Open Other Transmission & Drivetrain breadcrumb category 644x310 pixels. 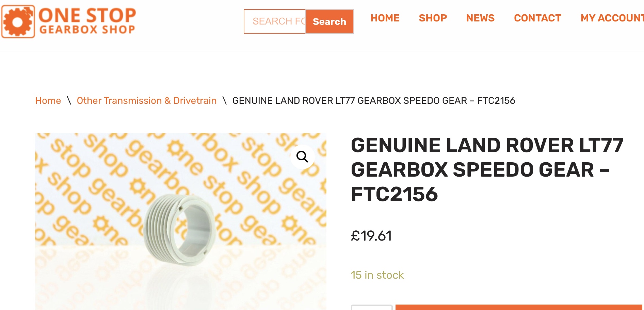point(147,101)
